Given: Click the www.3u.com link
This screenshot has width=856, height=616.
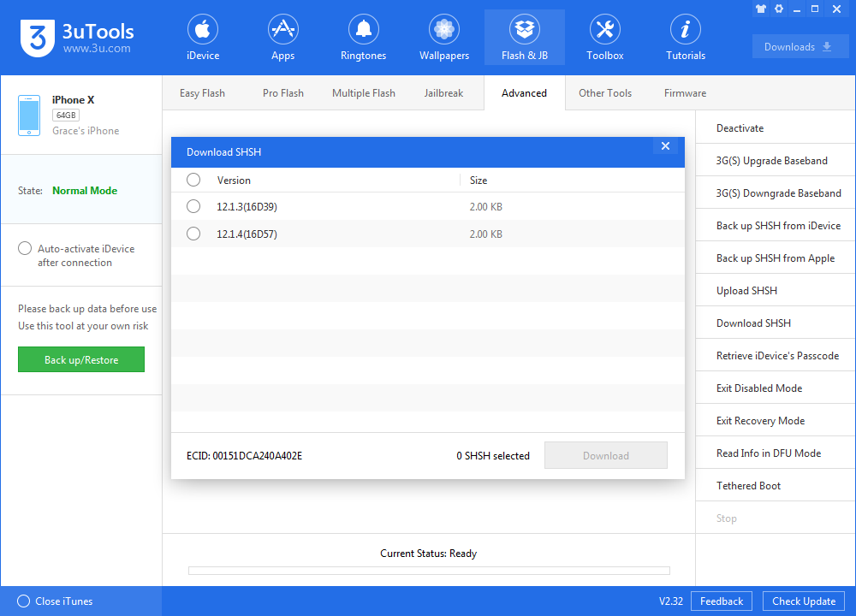Looking at the screenshot, I should pyautogui.click(x=97, y=49).
